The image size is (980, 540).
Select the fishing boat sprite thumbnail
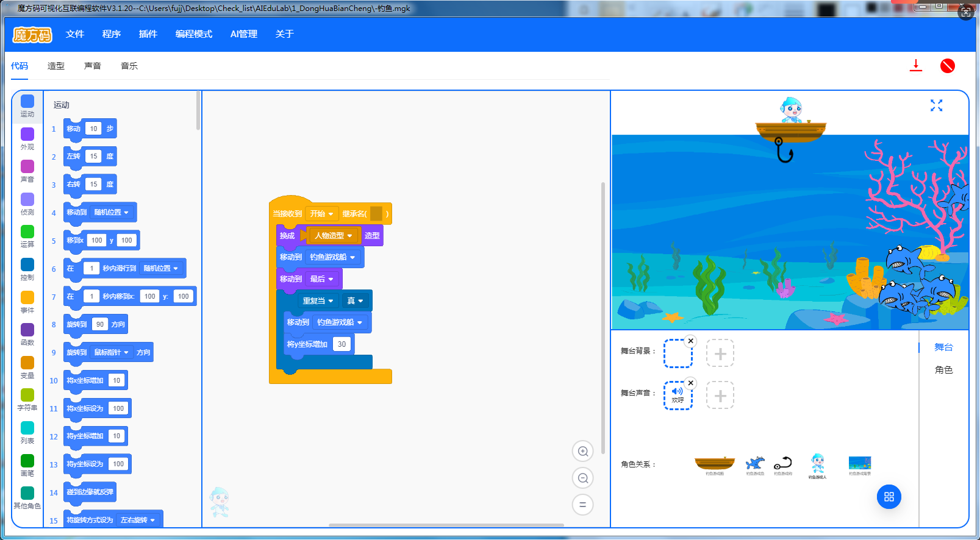[715, 464]
